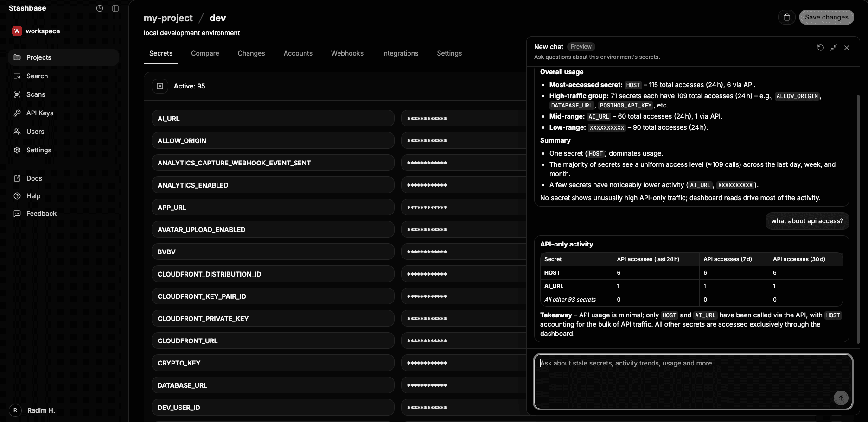Open API Keys in the sidebar
This screenshot has width=868, height=422.
[64, 113]
